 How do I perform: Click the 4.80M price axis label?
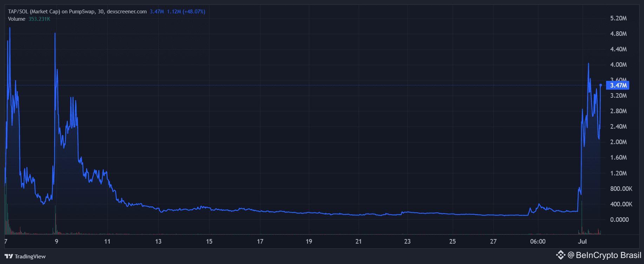[618, 34]
